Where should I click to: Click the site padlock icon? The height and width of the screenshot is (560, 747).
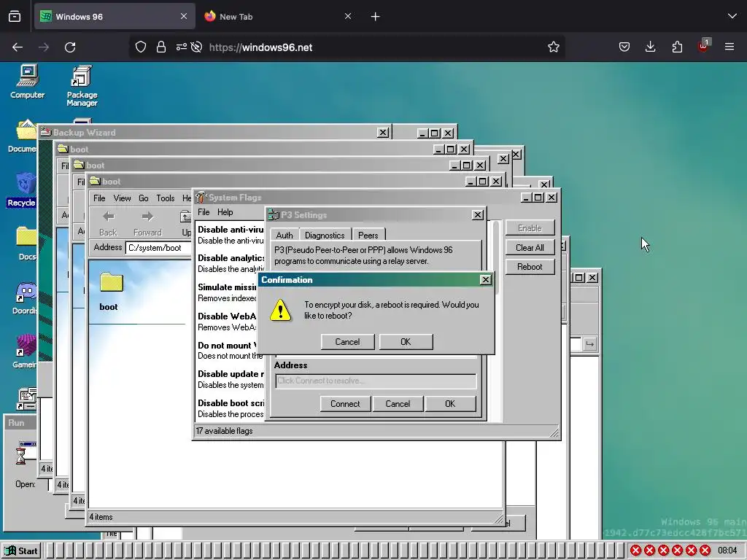coord(161,47)
